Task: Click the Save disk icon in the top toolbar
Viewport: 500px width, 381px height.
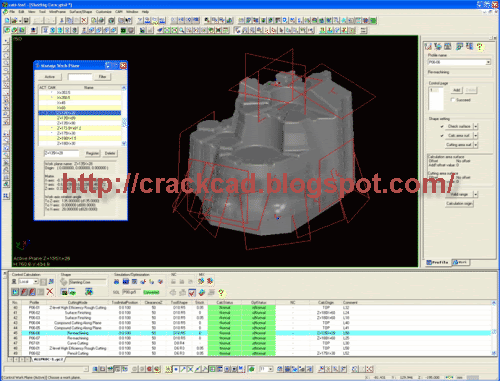Action: pos(26,21)
